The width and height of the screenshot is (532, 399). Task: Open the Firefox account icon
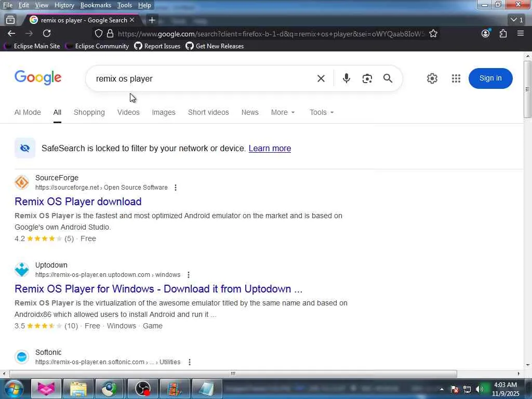coord(486,33)
